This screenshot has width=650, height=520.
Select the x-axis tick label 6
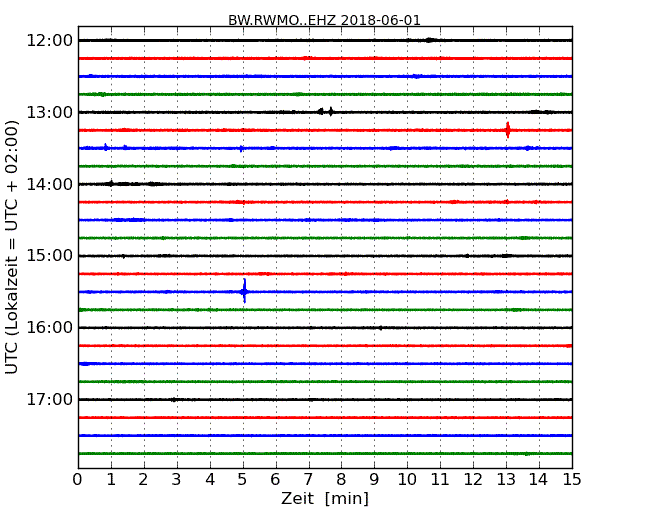coord(275,479)
